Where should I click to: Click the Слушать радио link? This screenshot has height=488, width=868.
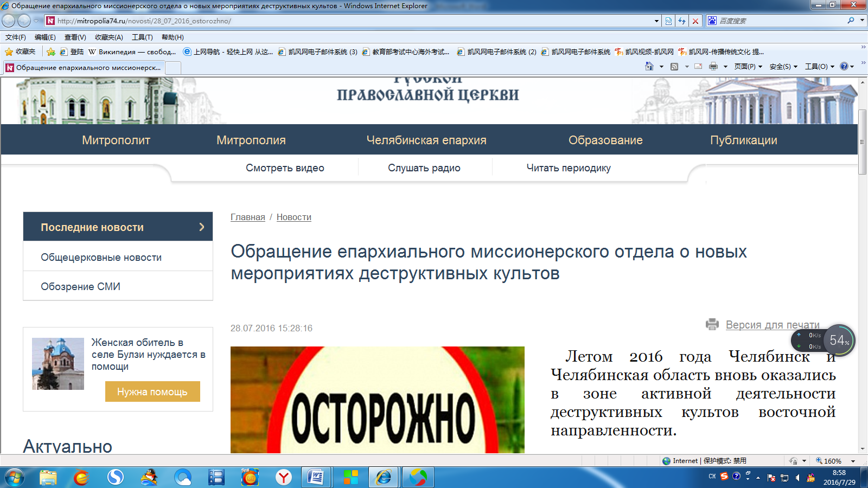pos(424,168)
